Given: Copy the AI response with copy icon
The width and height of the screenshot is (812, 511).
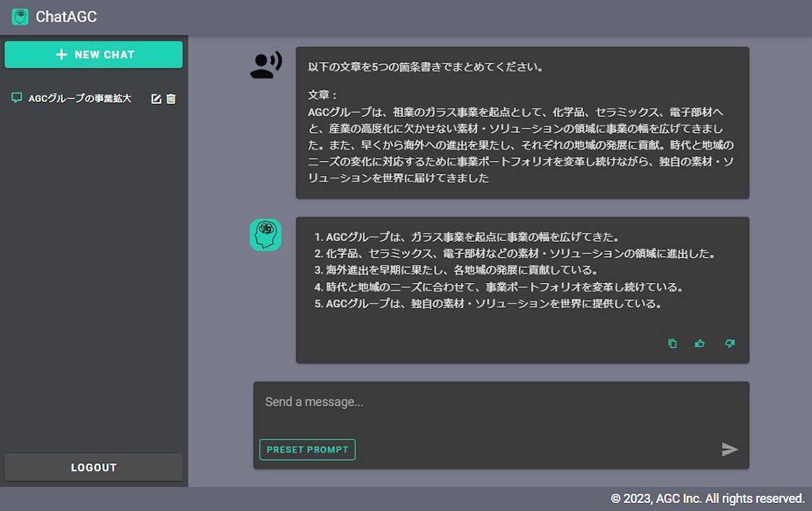Looking at the screenshot, I should (x=673, y=344).
